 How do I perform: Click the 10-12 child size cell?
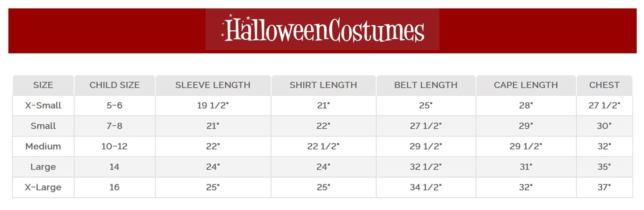(114, 146)
